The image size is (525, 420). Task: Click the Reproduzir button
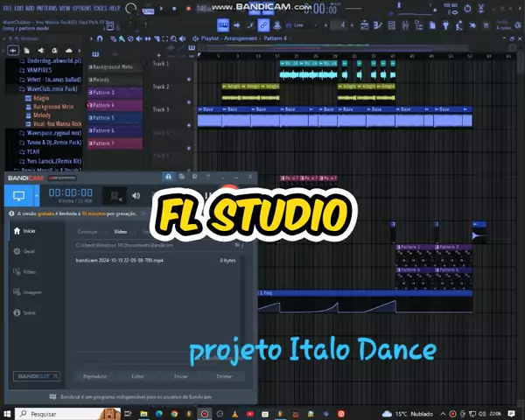point(94,376)
